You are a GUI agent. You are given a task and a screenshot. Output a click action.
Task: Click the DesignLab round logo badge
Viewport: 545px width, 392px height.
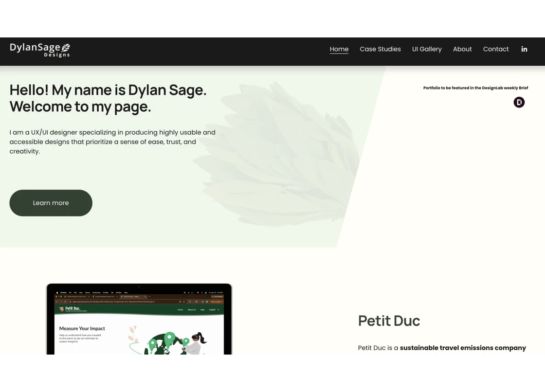(519, 102)
